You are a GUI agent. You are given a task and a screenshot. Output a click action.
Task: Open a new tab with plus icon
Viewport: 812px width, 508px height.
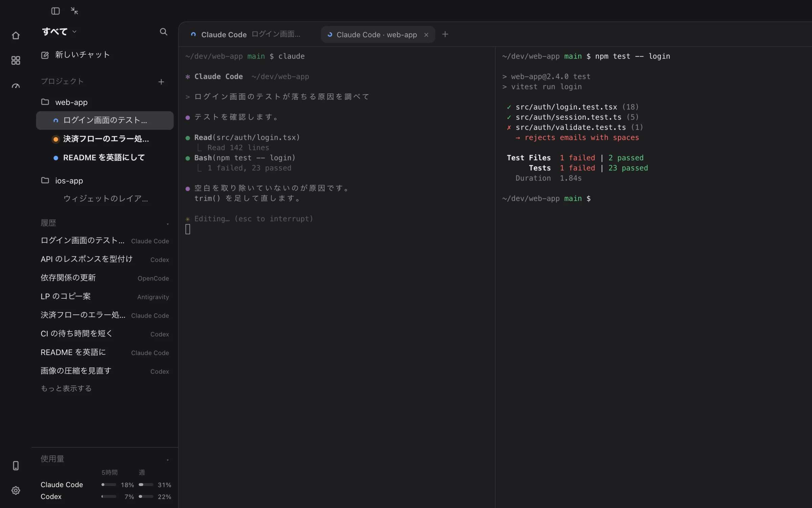(445, 34)
